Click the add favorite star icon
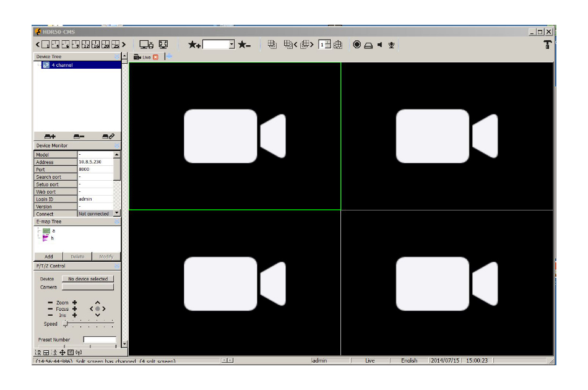Image resolution: width=588 pixels, height=390 pixels. [194, 45]
